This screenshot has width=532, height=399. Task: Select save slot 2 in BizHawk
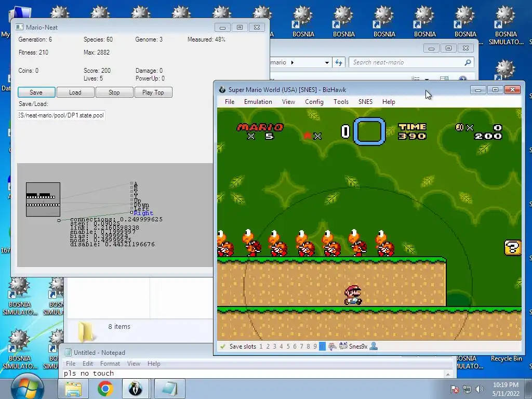click(268, 347)
